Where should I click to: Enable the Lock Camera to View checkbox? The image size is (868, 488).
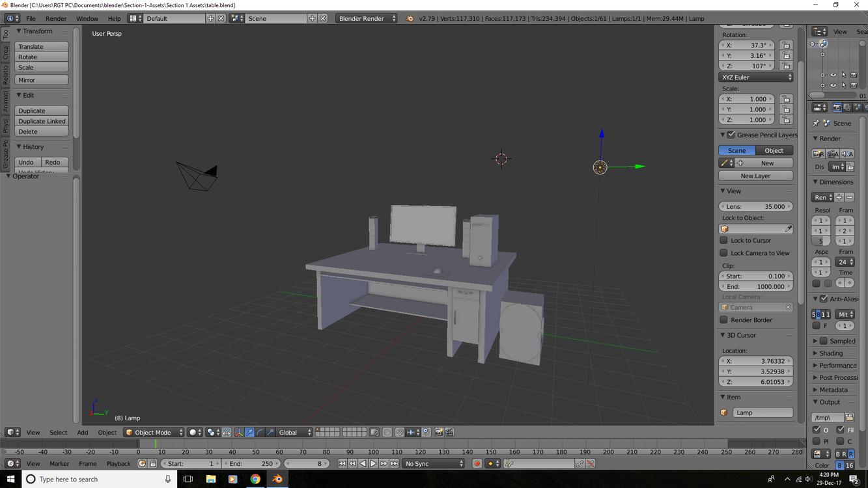tap(724, 252)
